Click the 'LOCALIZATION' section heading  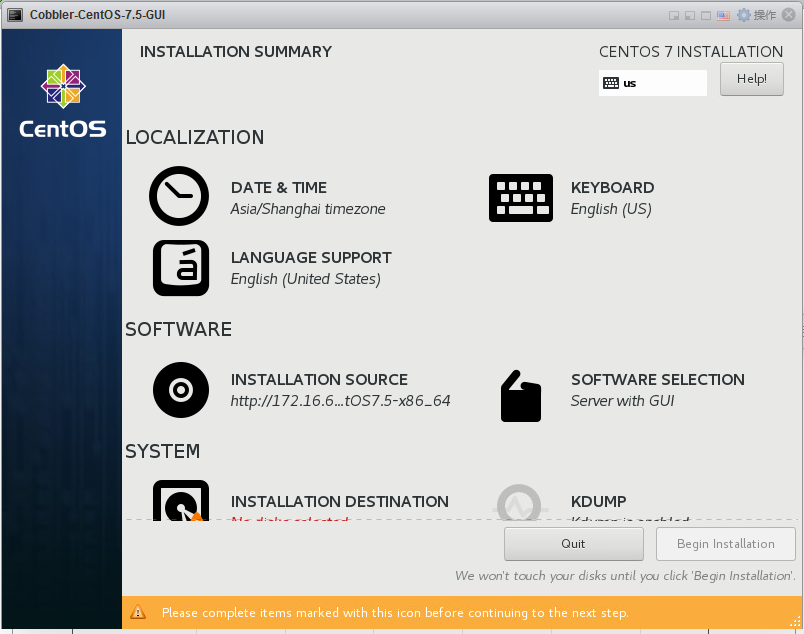(195, 137)
